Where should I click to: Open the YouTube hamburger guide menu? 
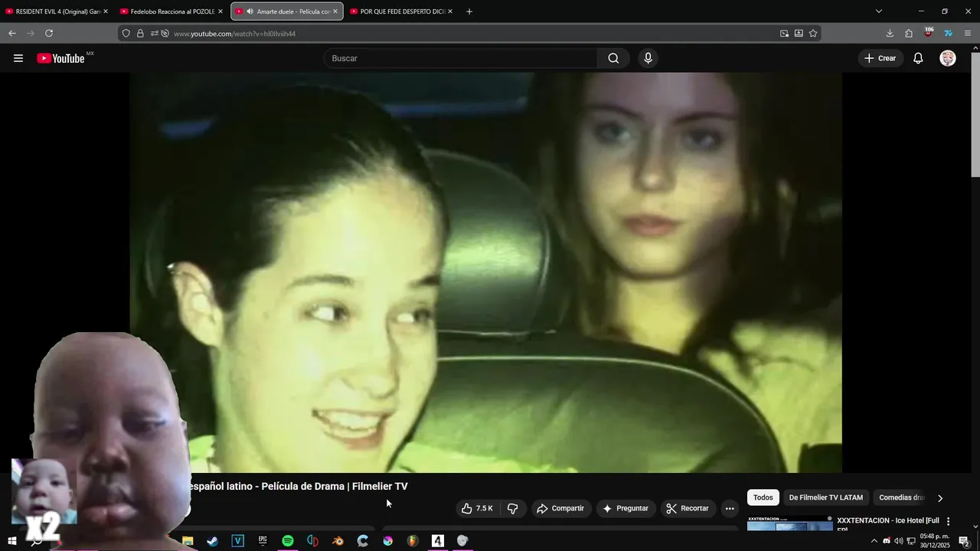click(x=18, y=58)
